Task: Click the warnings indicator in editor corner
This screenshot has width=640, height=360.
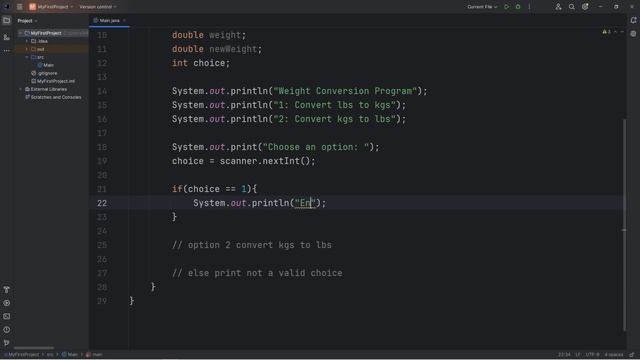Action: coord(607,32)
